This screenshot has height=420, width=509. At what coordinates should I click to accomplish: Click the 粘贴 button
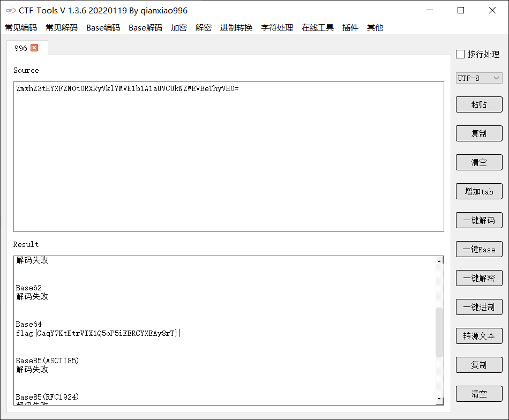pos(479,104)
